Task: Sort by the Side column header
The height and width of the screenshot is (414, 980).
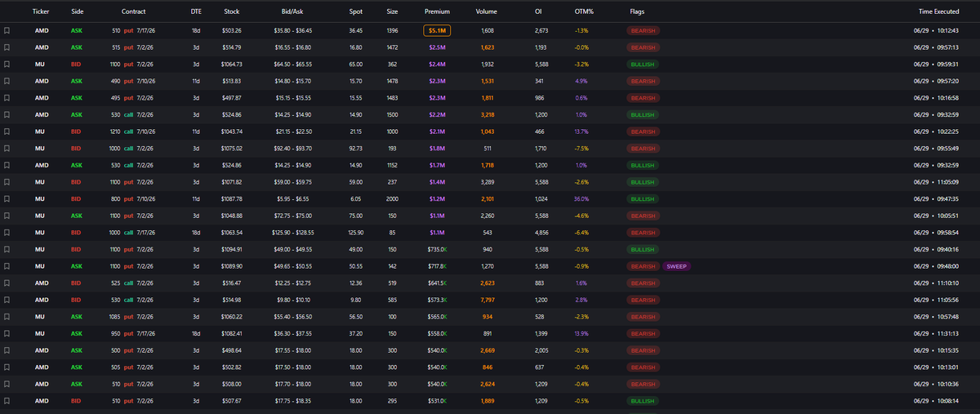Action: pyautogui.click(x=78, y=11)
